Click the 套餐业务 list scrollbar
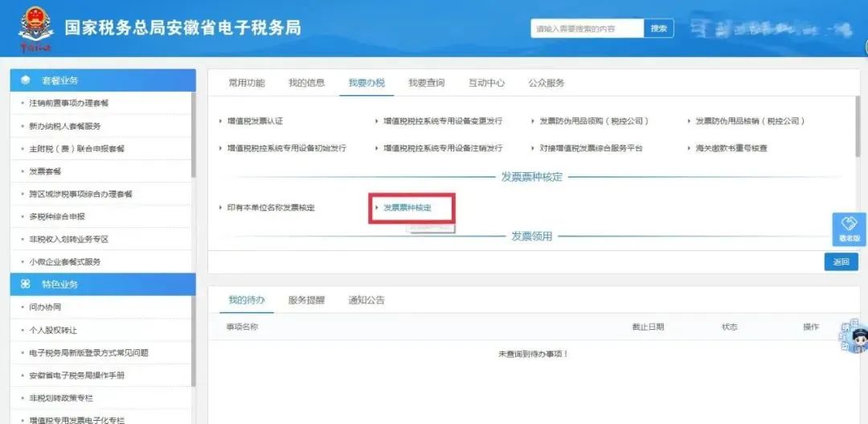The height and width of the screenshot is (424, 868). 193,134
